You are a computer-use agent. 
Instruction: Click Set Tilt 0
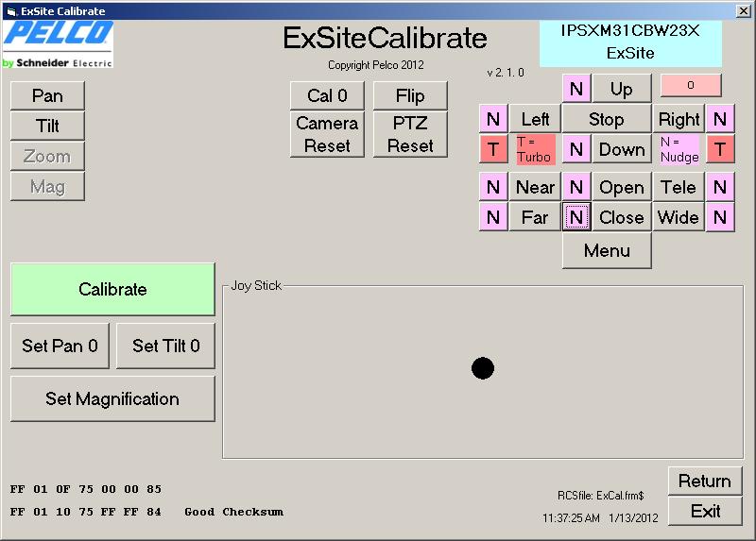[166, 346]
